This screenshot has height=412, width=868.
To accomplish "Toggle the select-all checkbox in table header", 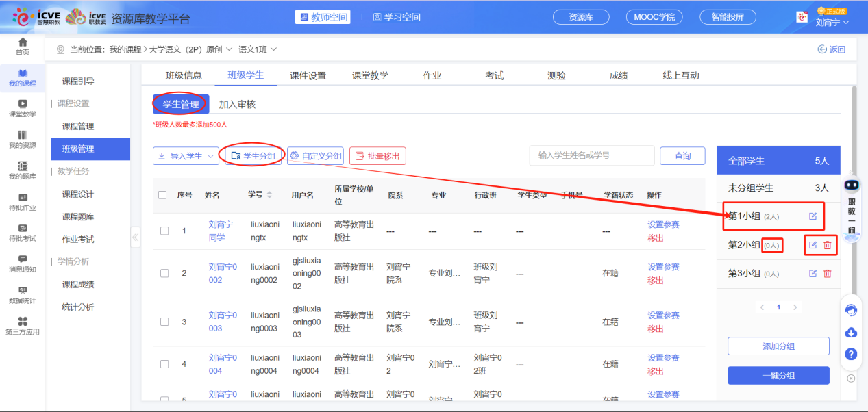I will click(162, 195).
